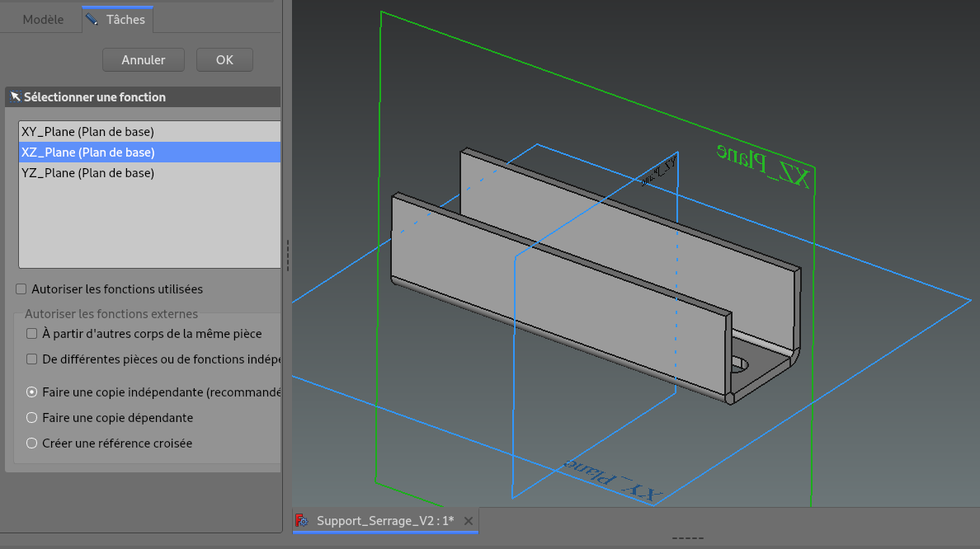Click the FreeCAD icon on Support_Serrage_V2 tab
The height and width of the screenshot is (549, 980).
303,521
